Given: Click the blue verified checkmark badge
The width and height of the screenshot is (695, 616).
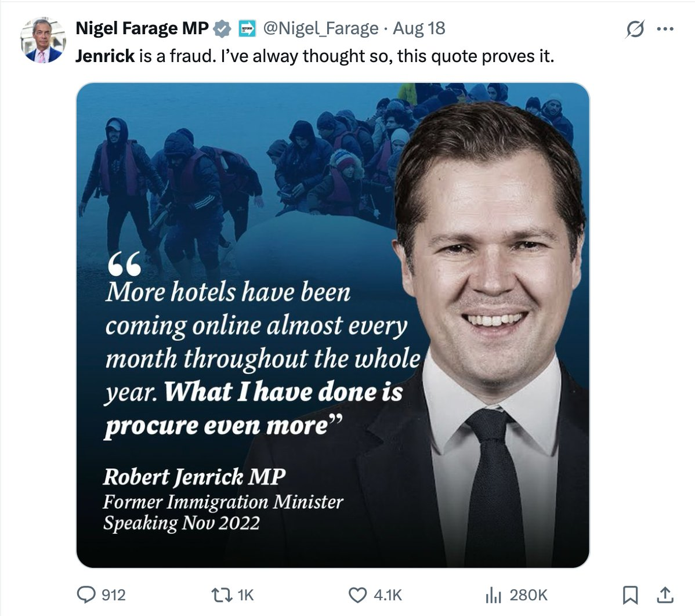Looking at the screenshot, I should (x=223, y=28).
